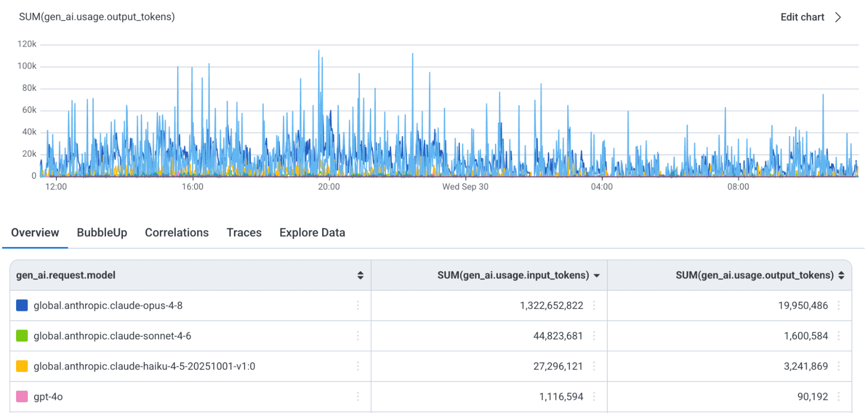Screen dimensions: 868x413
Task: Toggle input_tokens column descending sort arrow
Action: pos(597,276)
